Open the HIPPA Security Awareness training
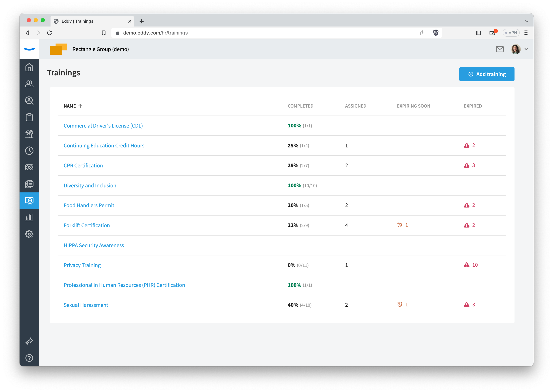553x392 pixels. click(x=94, y=245)
